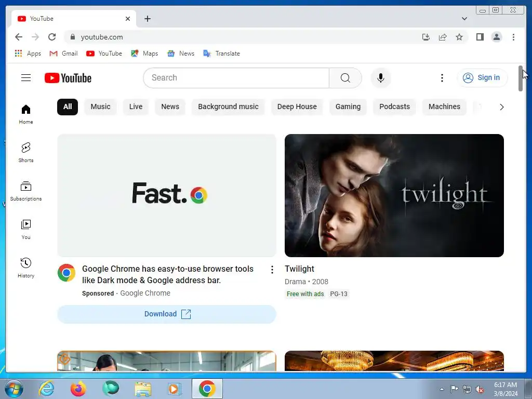This screenshot has width=532, height=399.
Task: Bookmark this tab with the star
Action: coord(459,37)
